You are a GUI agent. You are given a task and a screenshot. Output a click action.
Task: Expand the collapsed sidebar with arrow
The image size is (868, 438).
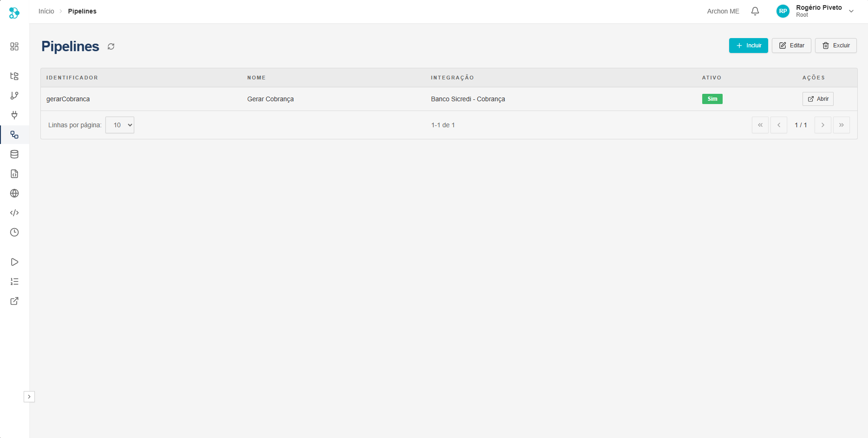[29, 397]
